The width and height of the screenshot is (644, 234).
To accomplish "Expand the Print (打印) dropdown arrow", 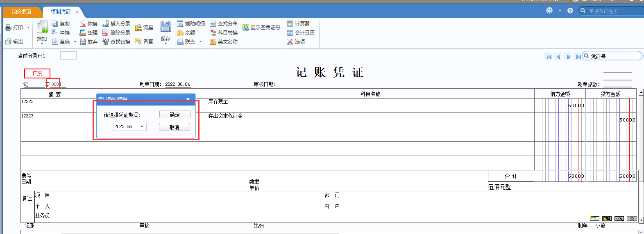I will [x=28, y=28].
